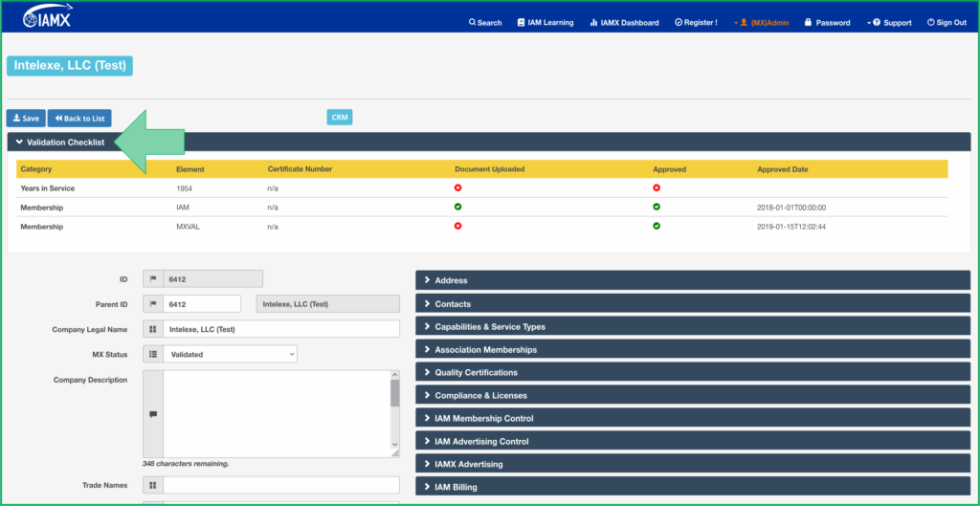Click red document-uploaded icon for Years in Service
The width and height of the screenshot is (980, 506).
(x=458, y=187)
